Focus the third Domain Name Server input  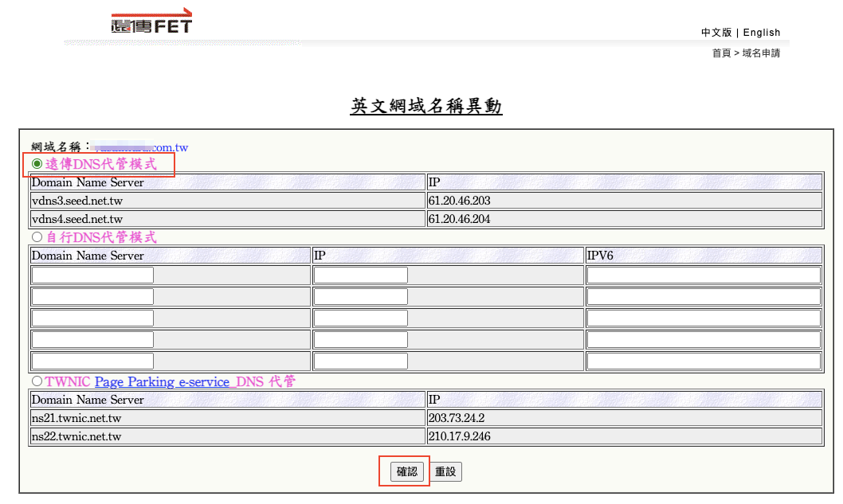click(92, 318)
